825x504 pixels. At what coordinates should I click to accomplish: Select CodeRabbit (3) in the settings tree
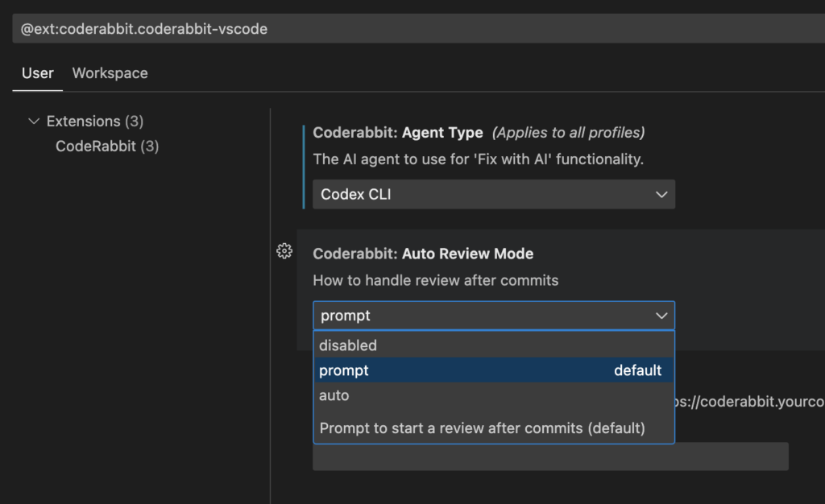[x=106, y=147]
